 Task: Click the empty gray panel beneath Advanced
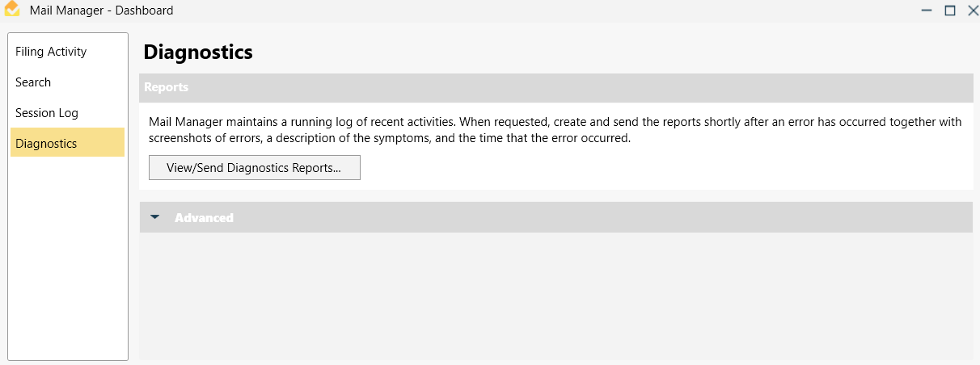point(555,296)
